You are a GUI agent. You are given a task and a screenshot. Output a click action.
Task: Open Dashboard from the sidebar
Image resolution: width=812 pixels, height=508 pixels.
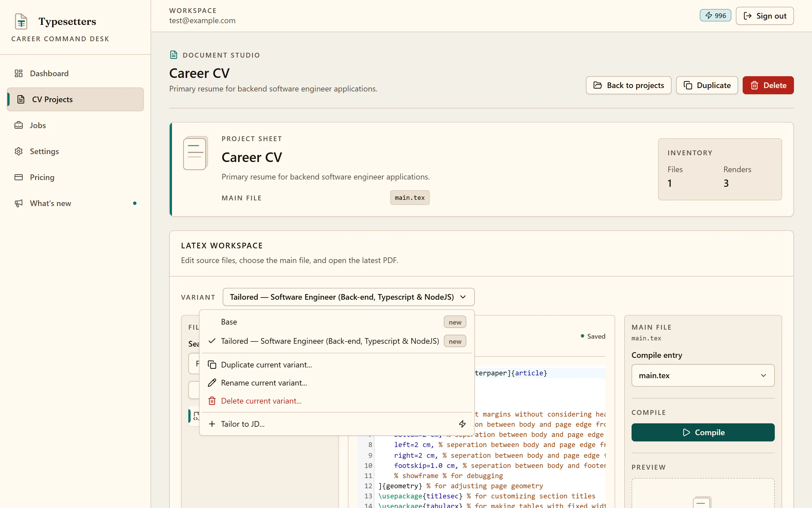coord(75,73)
